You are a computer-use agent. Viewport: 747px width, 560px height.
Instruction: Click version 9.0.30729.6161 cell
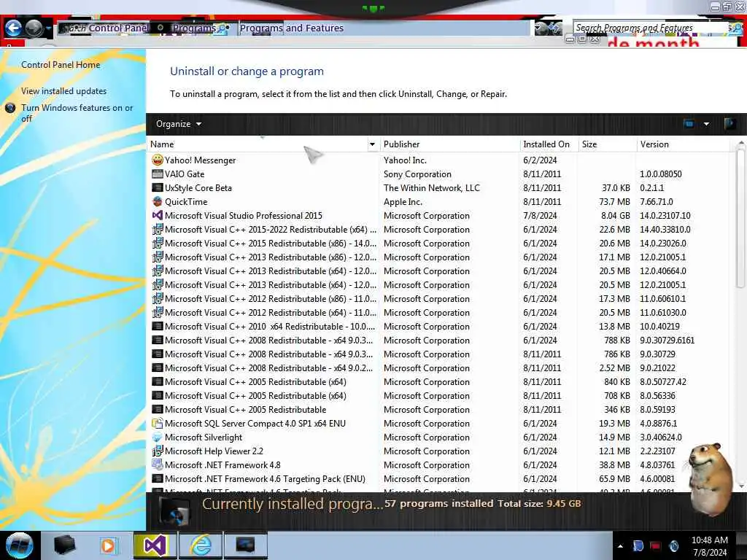667,340
